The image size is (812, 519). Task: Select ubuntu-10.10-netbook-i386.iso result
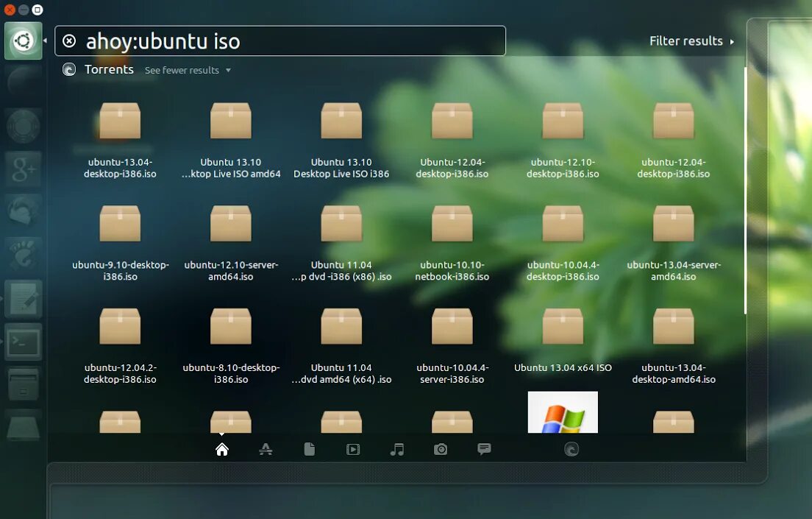coord(452,243)
